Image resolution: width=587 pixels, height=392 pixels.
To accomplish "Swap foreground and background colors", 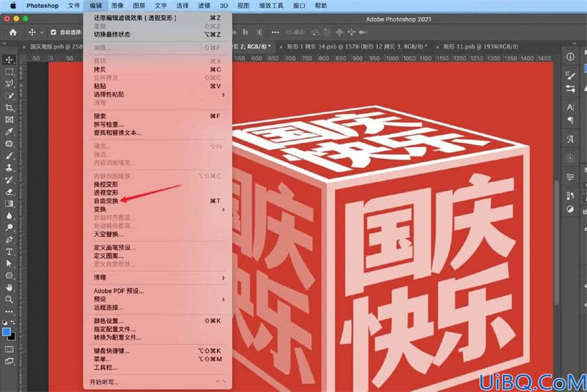I will pos(13,323).
